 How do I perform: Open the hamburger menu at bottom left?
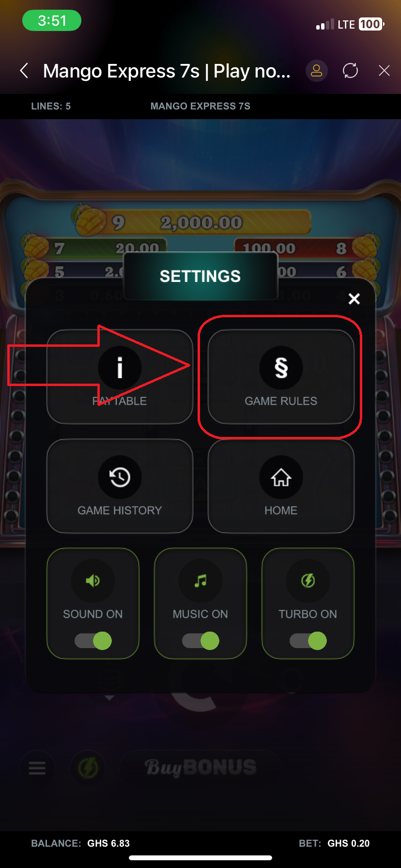(x=37, y=768)
